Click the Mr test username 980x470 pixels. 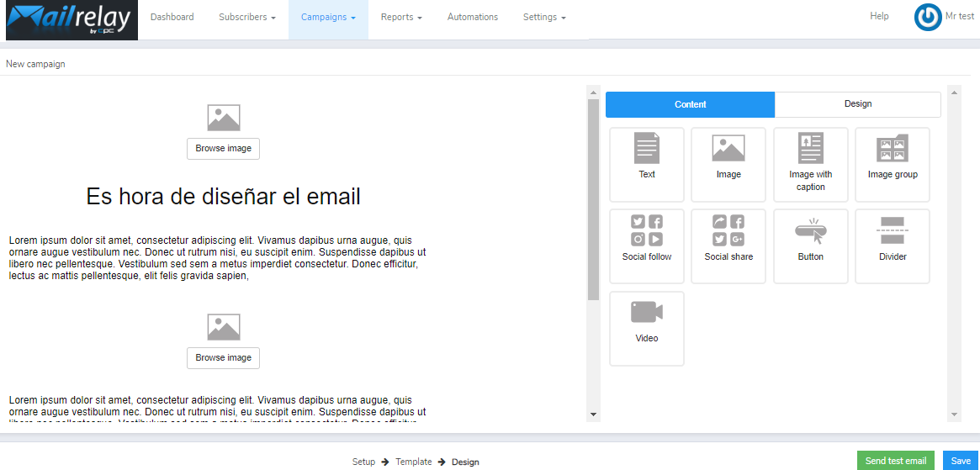tap(959, 16)
